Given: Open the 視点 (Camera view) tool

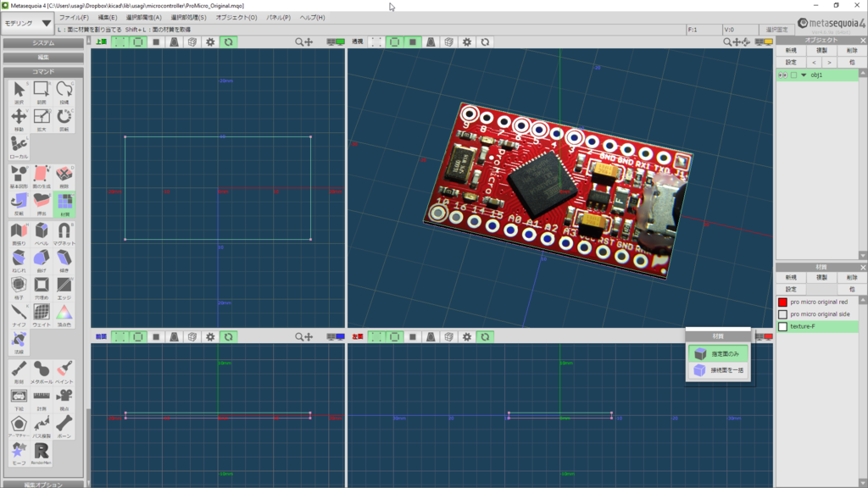Looking at the screenshot, I should 64,400.
